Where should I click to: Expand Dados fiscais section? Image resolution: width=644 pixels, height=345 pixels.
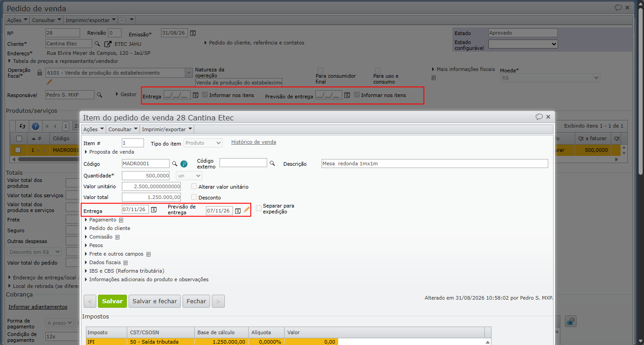[105, 262]
